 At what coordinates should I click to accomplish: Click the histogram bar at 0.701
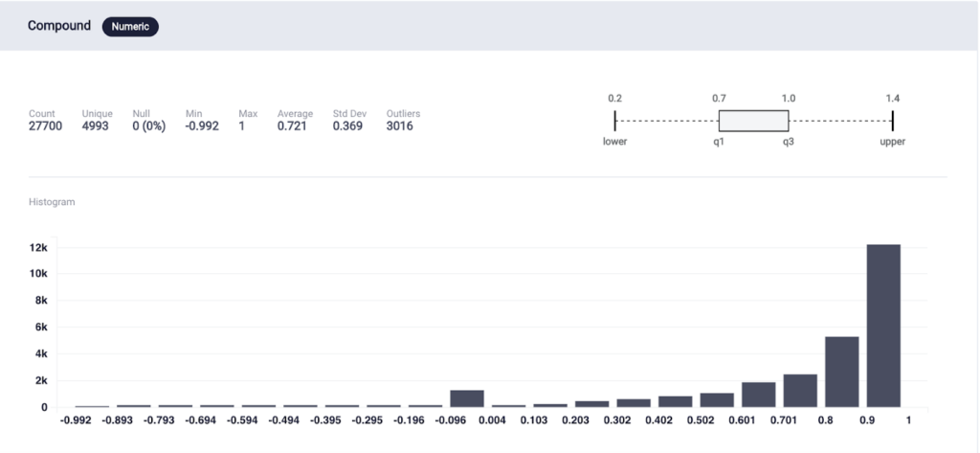800,391
